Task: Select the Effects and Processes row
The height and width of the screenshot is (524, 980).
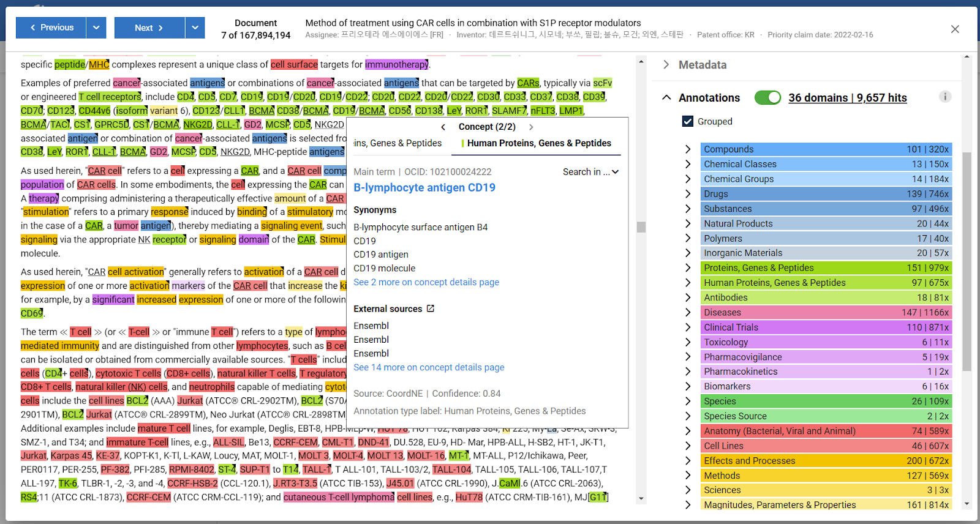Action: (826, 460)
